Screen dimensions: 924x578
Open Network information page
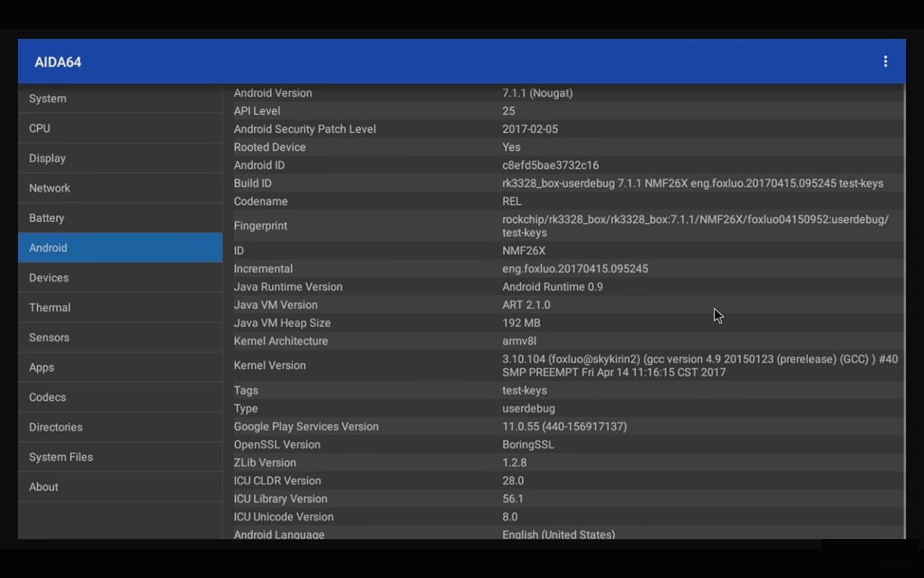tap(120, 188)
